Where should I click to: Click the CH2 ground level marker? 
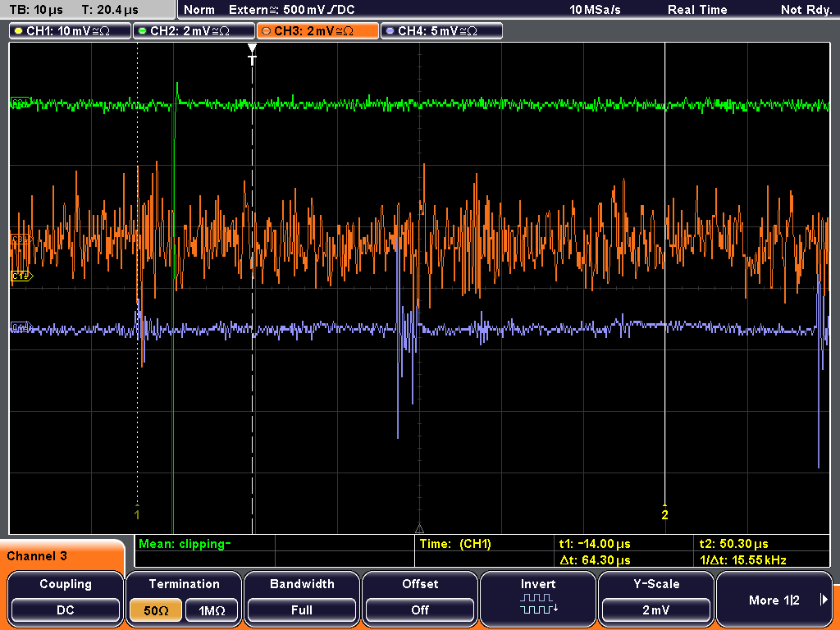[x=21, y=103]
